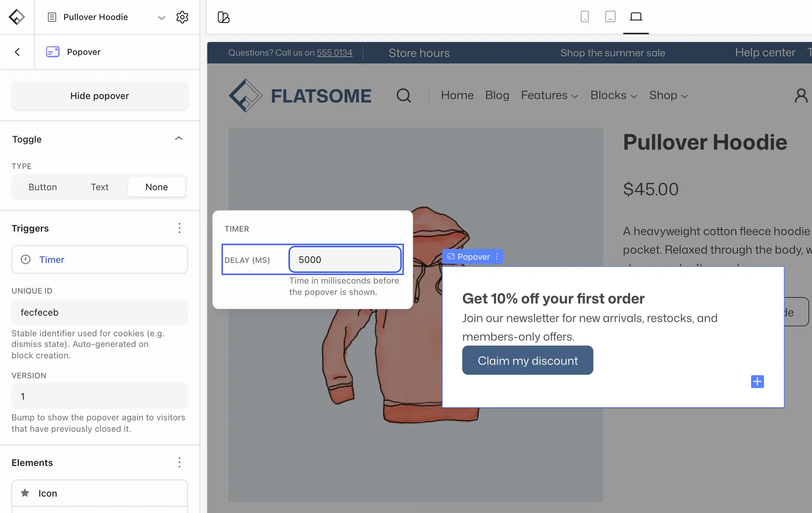Set toggle type to Text
Viewport: 812px width, 513px height.
pos(100,187)
